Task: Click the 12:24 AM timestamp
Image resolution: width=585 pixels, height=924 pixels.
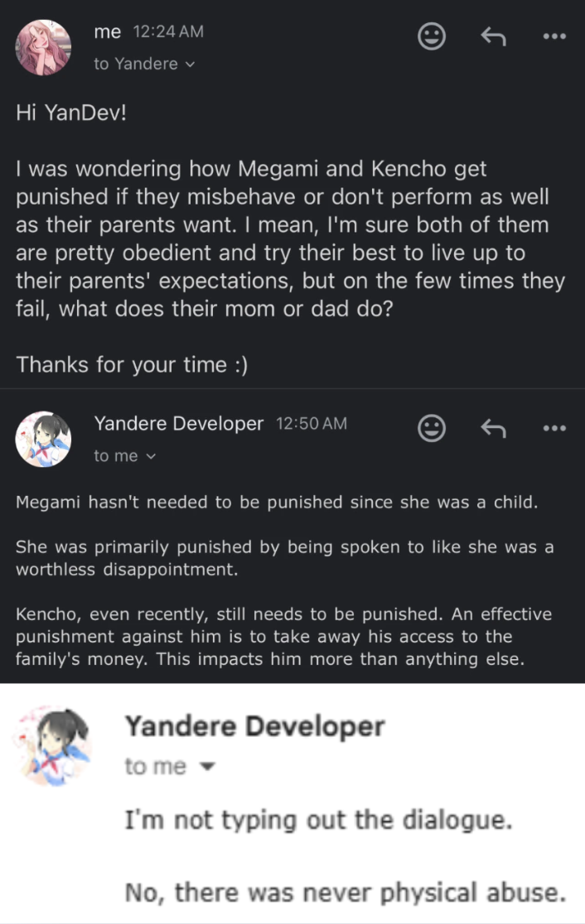Action: [167, 32]
